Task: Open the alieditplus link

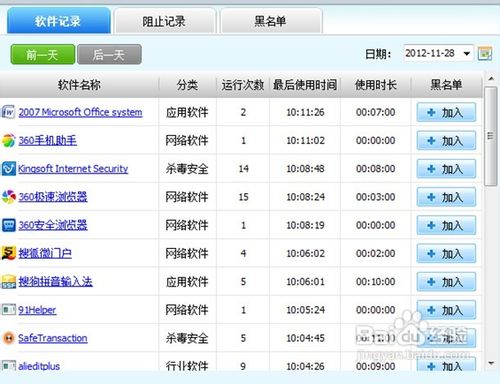Action: pos(39,366)
